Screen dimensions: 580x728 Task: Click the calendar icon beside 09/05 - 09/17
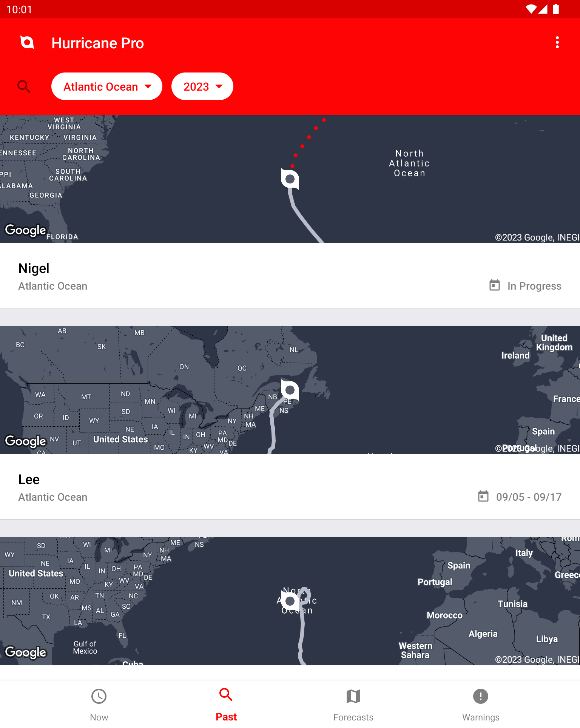click(x=483, y=496)
